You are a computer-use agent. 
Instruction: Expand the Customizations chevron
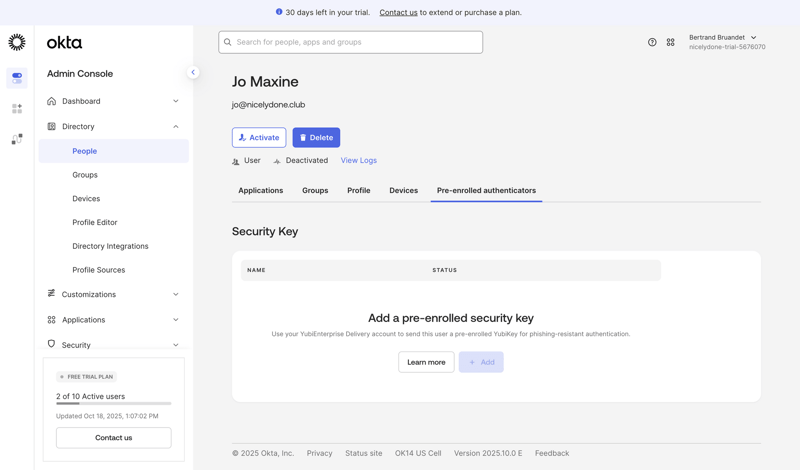coord(176,294)
